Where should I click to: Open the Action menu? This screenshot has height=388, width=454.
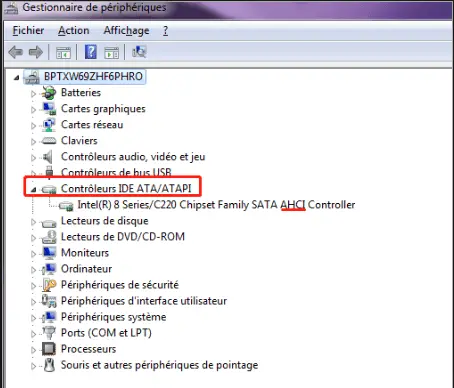pos(74,30)
